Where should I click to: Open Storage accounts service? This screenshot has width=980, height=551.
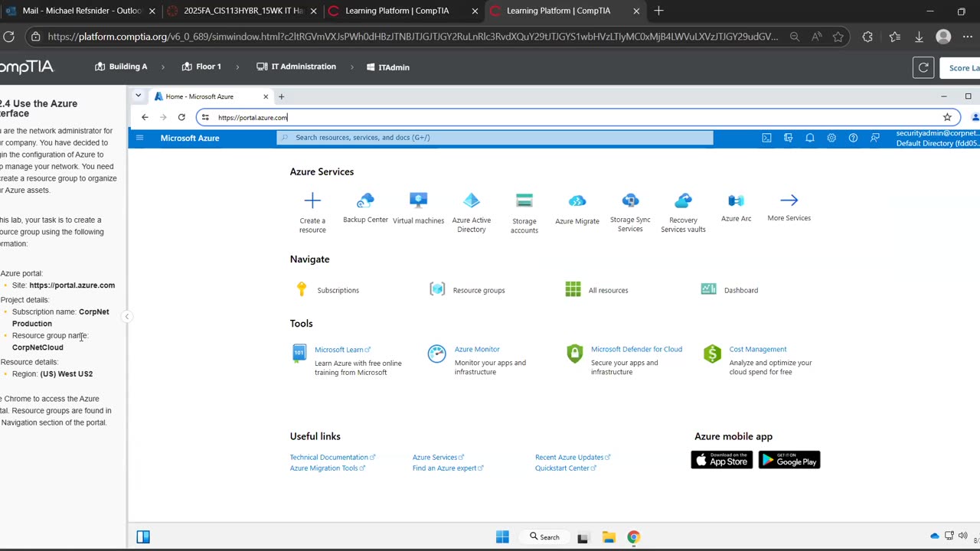(524, 212)
